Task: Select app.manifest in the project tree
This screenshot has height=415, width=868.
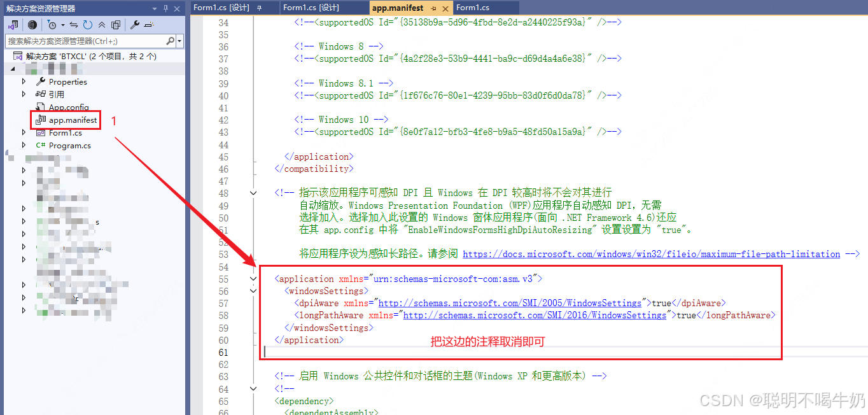Action: 73,120
